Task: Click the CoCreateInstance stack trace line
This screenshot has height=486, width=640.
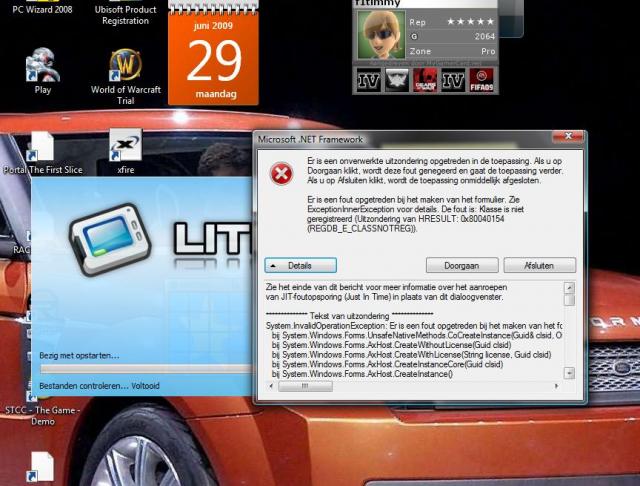Action: [417, 335]
